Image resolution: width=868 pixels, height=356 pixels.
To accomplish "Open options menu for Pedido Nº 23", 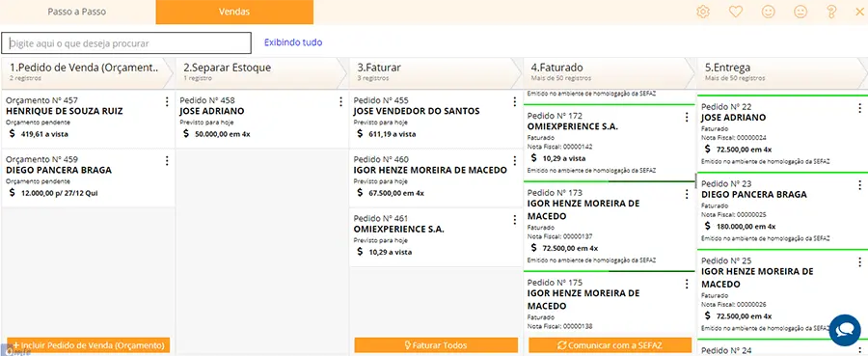I will [x=859, y=185].
